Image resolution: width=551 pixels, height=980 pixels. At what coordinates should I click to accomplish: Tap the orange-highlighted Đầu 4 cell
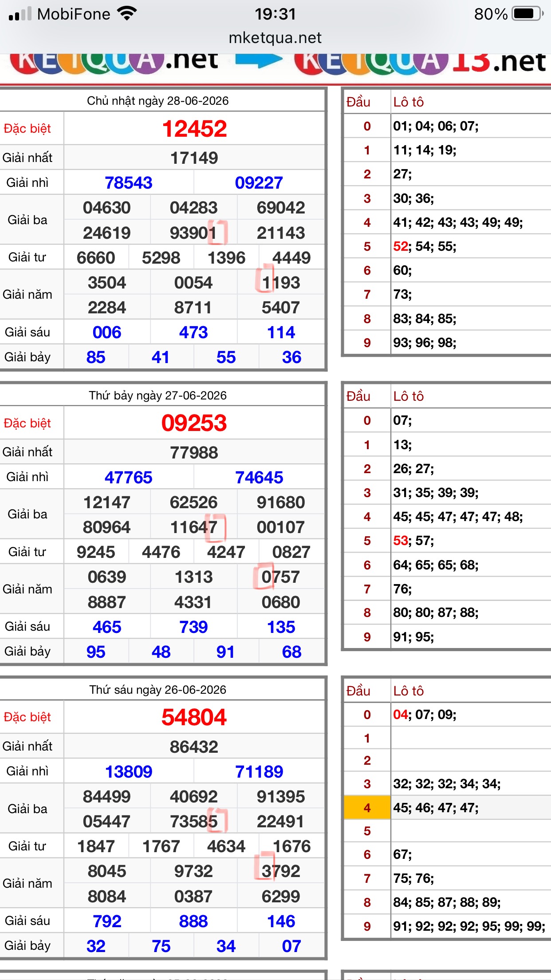point(367,808)
